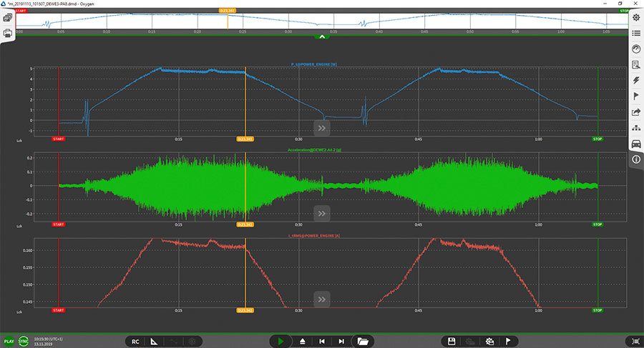Click the red START marker under current chart
The height and width of the screenshot is (348, 644).
click(59, 310)
